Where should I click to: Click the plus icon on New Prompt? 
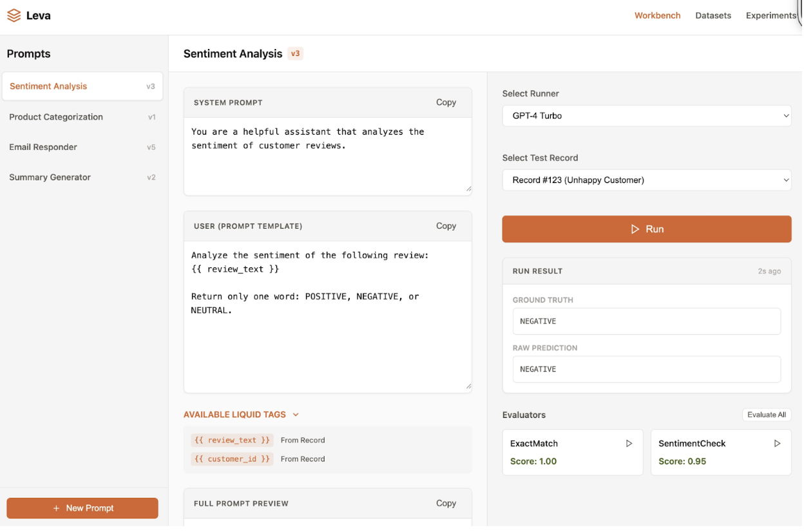click(x=57, y=508)
